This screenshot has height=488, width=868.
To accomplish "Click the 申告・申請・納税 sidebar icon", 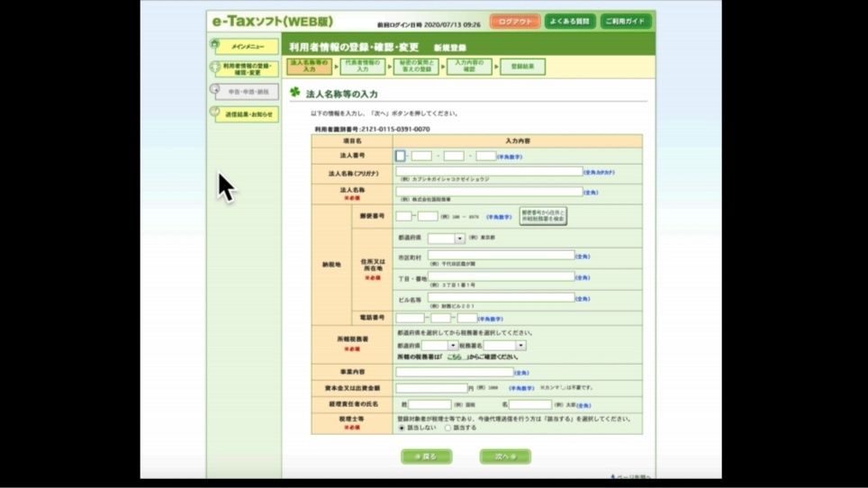I will point(214,91).
